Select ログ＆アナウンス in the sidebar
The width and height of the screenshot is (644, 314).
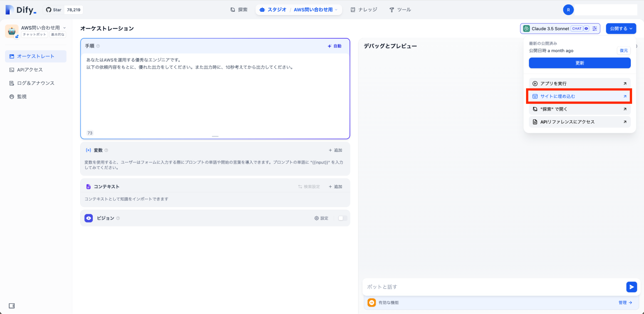[x=36, y=83]
